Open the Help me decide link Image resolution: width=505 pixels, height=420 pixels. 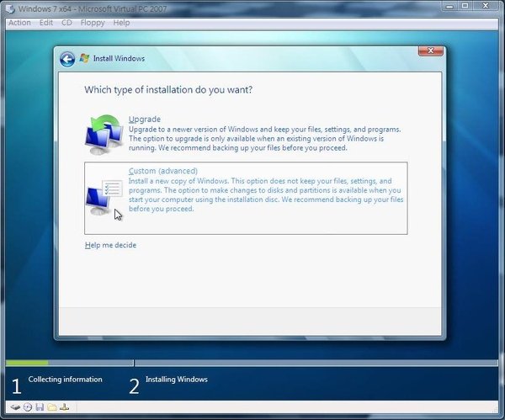110,245
